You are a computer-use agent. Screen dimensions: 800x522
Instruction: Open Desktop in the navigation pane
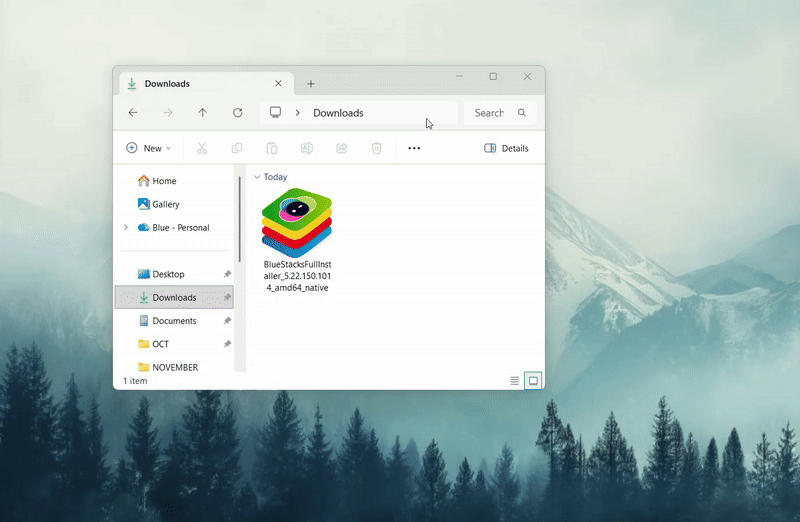pos(168,274)
